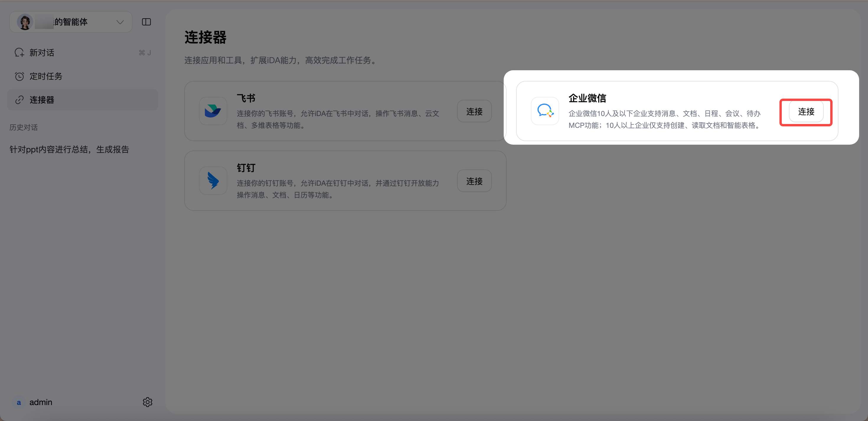
Task: Open history chat 针对ppt内容进行总结，生成报告
Action: 69,149
